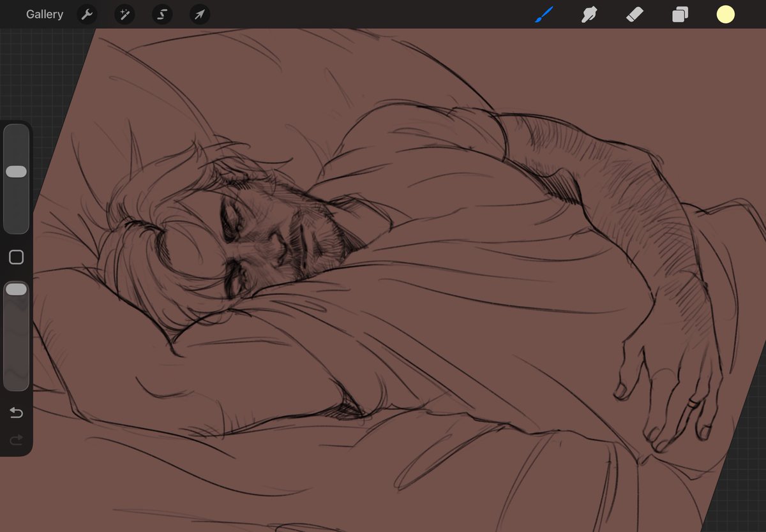Return to the Gallery
The image size is (766, 532).
(x=45, y=14)
